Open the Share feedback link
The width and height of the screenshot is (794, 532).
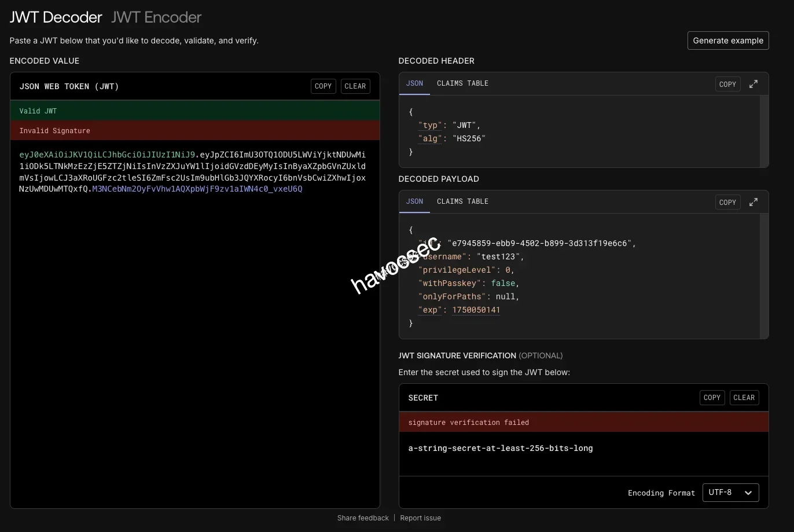point(363,518)
